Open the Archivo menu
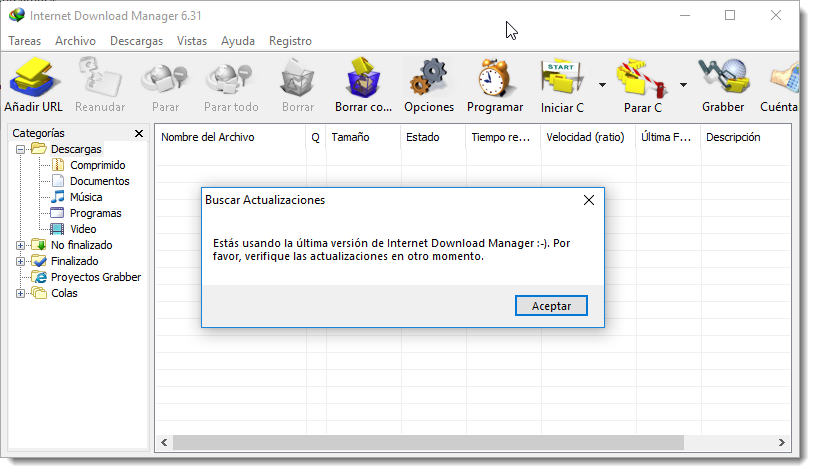The height and width of the screenshot is (473, 815). pyautogui.click(x=75, y=41)
